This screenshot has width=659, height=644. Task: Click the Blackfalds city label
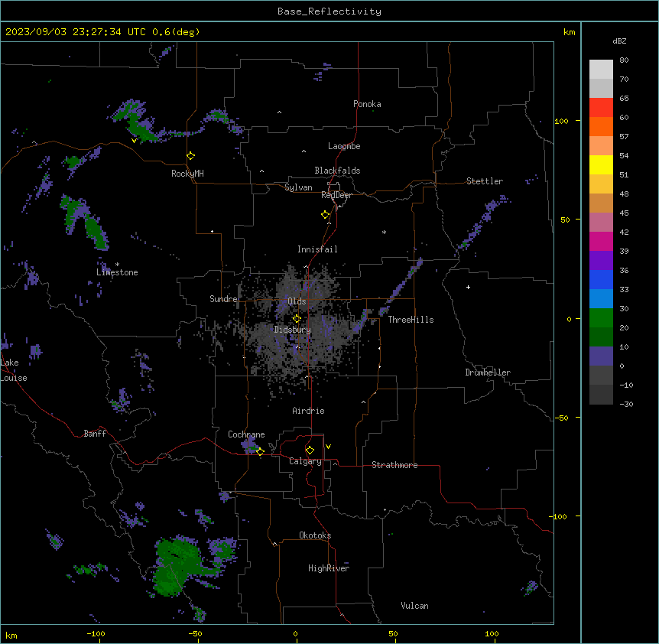tap(337, 171)
